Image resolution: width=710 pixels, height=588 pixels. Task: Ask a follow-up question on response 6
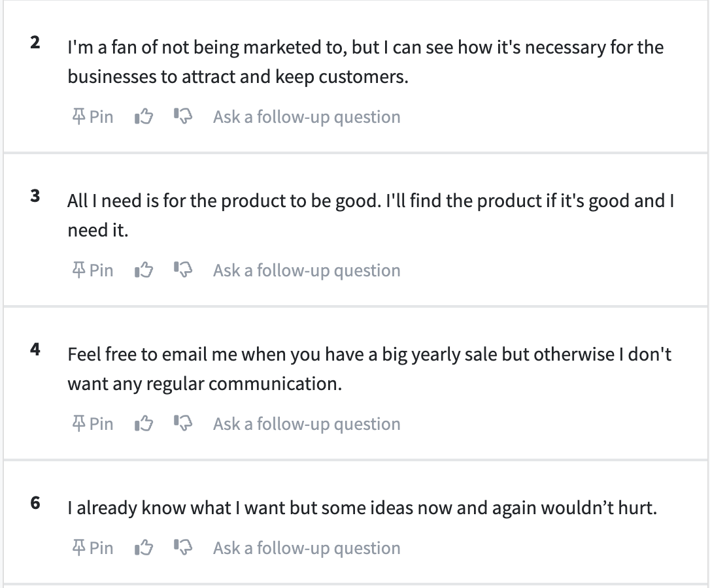307,547
